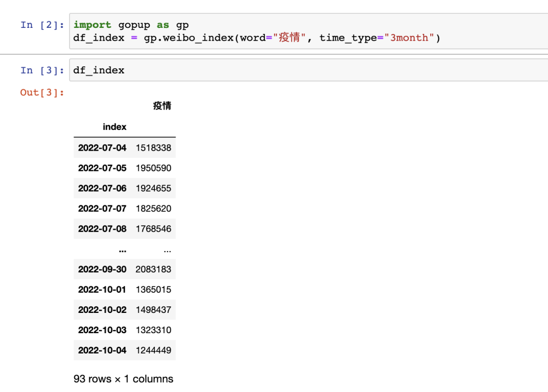Select the 2022-07-04 row label

click(x=102, y=148)
